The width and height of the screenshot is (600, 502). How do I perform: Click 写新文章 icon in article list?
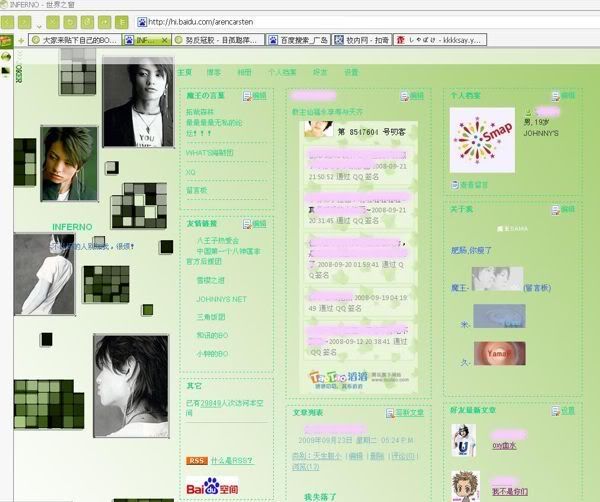click(x=404, y=412)
